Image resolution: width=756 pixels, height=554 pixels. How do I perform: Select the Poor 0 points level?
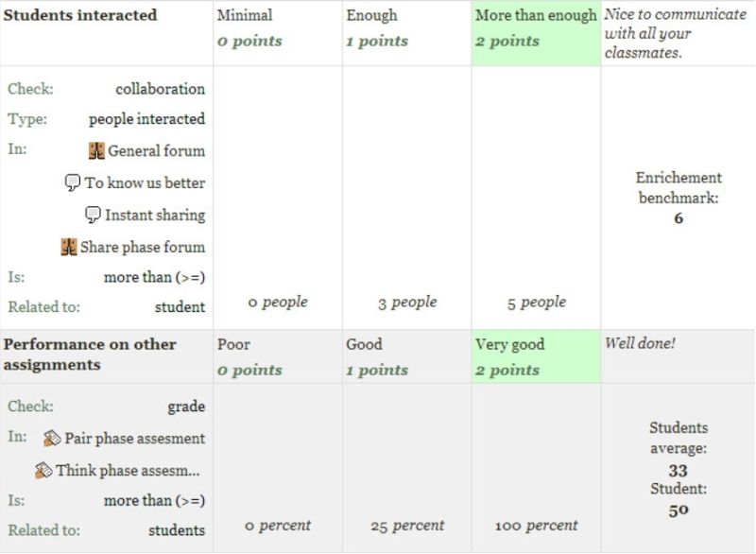[x=278, y=356]
